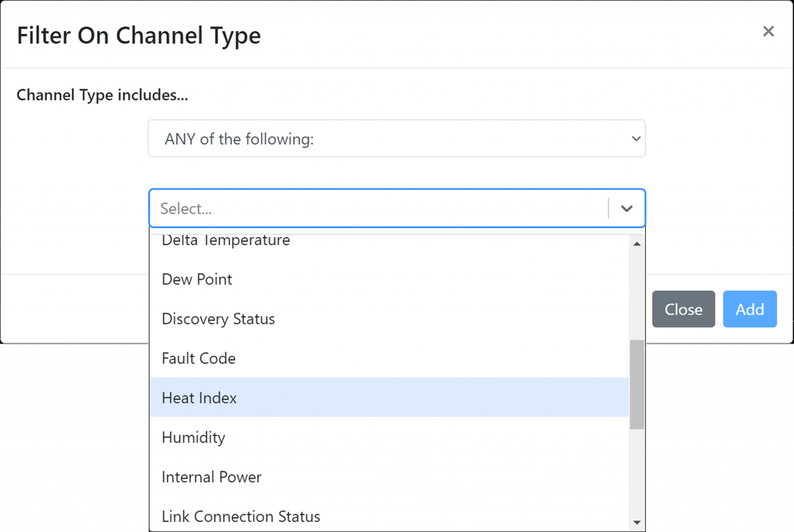This screenshot has width=794, height=532.
Task: Select Link Connection Status option
Action: (240, 516)
